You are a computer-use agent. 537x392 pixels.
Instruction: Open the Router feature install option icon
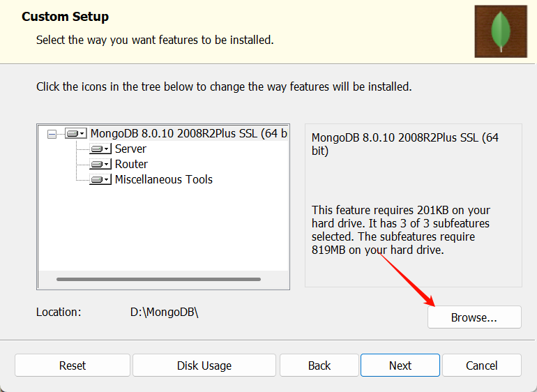(100, 164)
